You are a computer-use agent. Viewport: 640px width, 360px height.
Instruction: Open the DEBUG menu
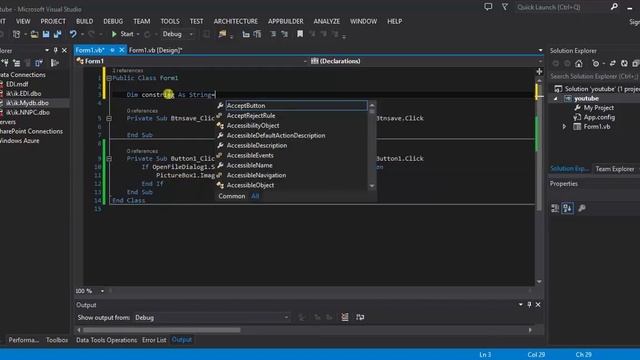[113, 21]
